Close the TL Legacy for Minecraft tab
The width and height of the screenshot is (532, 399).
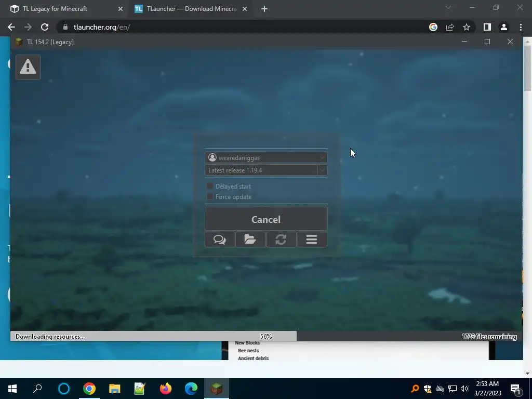120,9
